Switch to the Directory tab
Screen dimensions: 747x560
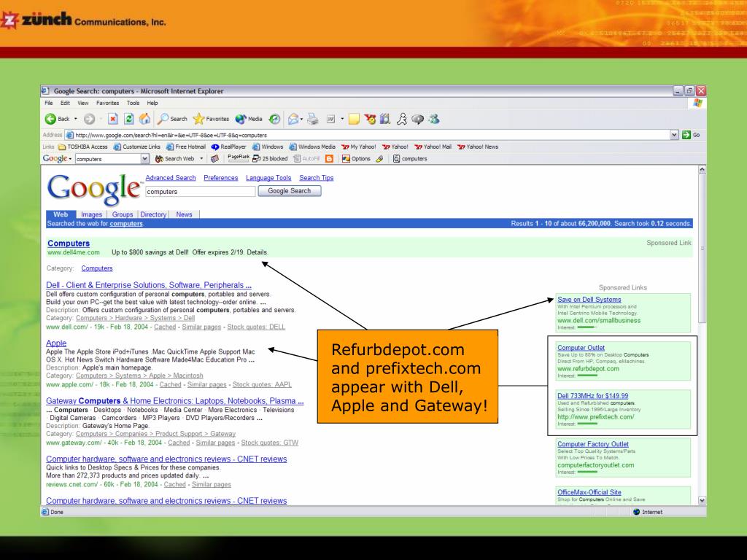point(153,214)
